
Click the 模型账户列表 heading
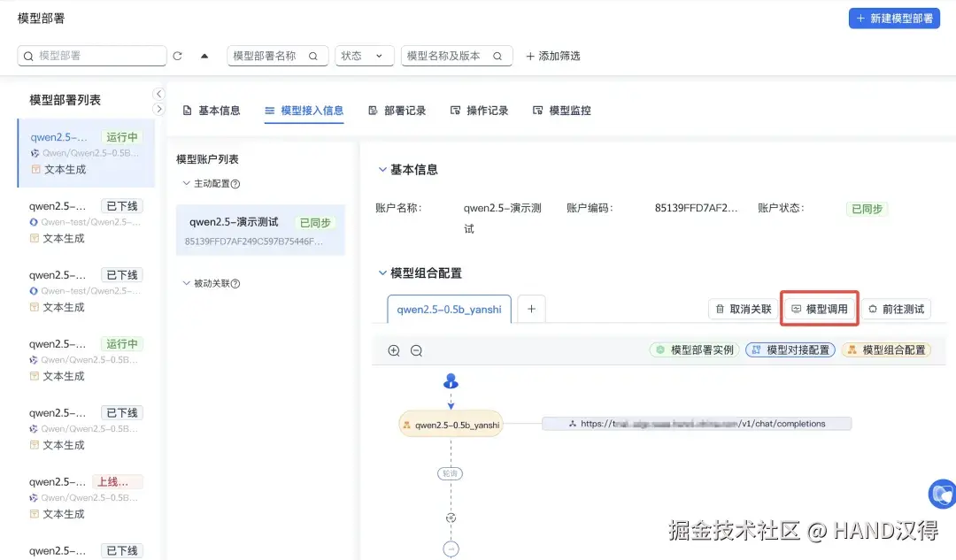tap(207, 159)
